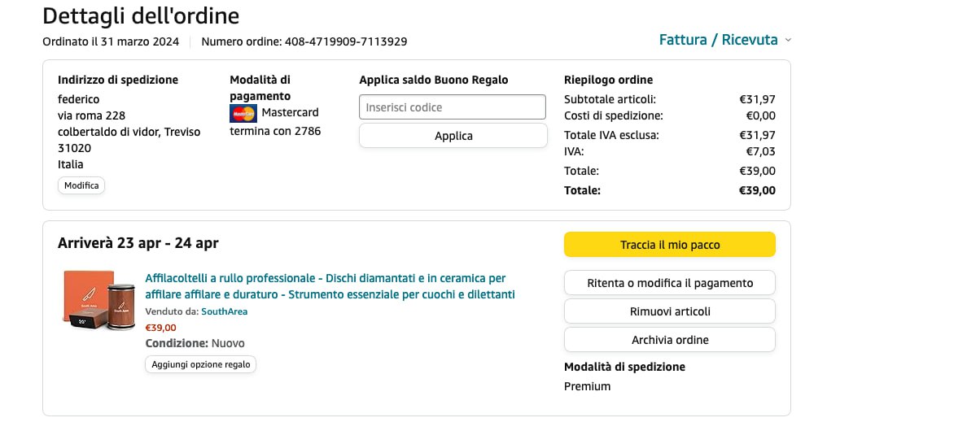Click the Rimuovi articoli button
This screenshot has width=980, height=422.
669,311
